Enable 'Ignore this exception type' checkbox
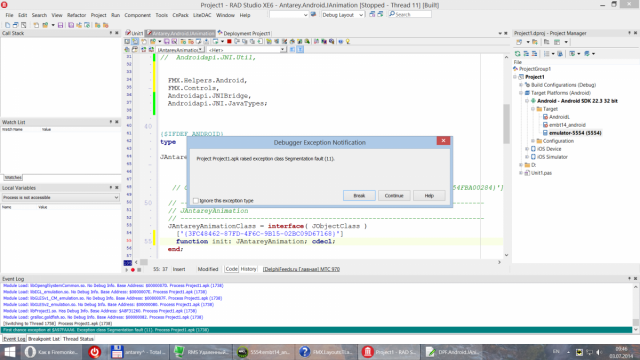Image resolution: width=640 pixels, height=360 pixels. [196, 201]
